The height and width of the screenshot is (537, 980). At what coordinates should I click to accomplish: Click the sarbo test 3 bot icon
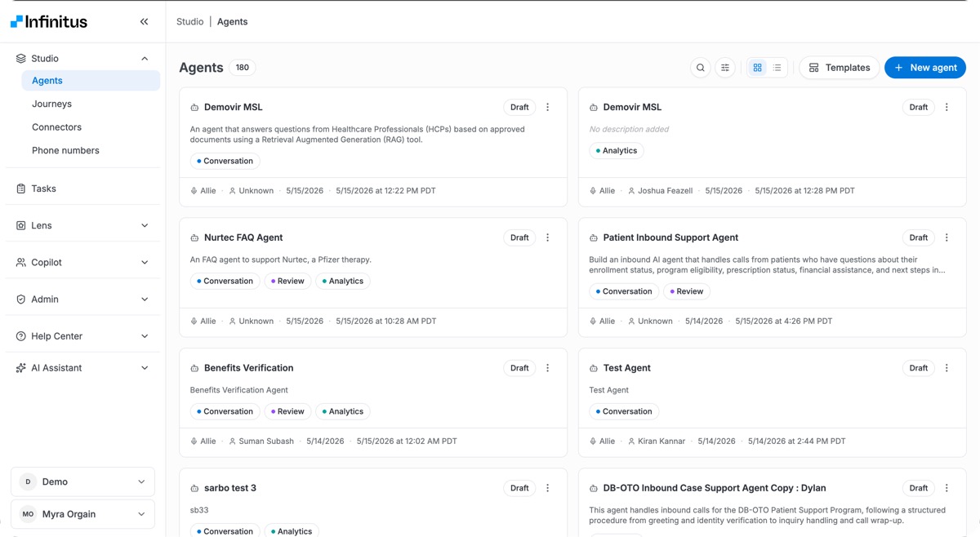coord(194,489)
